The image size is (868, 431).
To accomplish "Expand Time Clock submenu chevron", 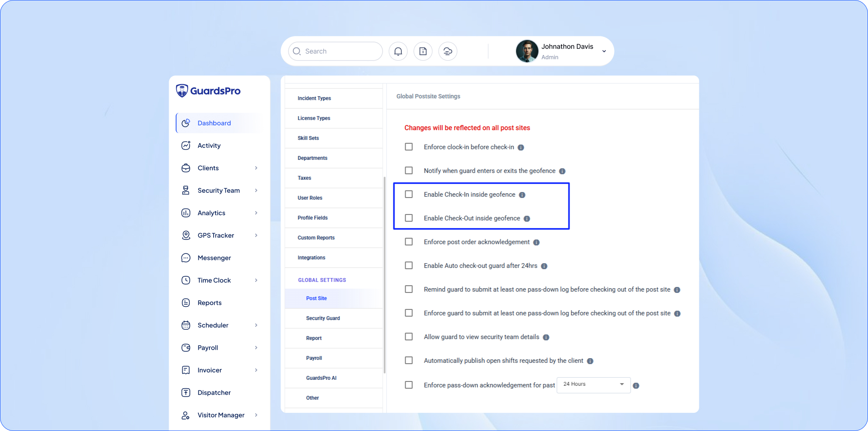I will coord(256,280).
